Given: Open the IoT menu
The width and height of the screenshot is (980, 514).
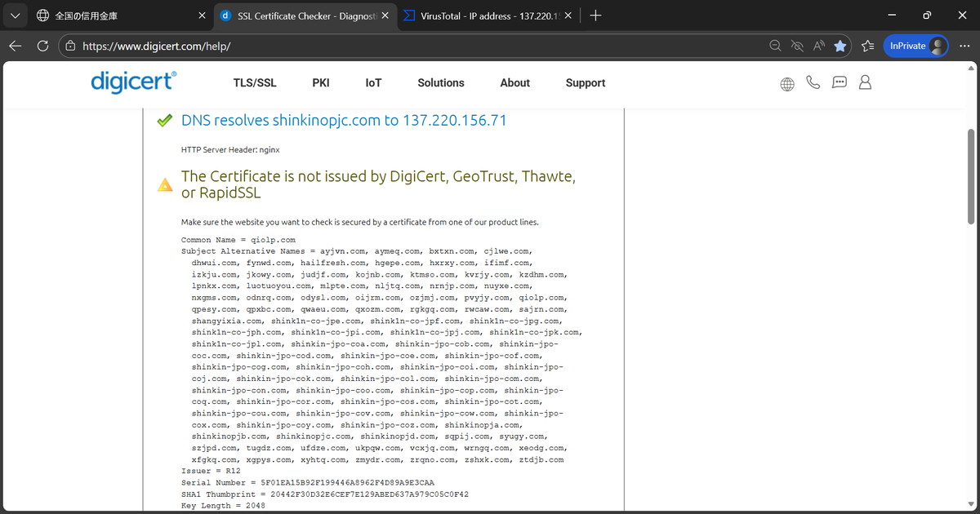Looking at the screenshot, I should tap(373, 83).
